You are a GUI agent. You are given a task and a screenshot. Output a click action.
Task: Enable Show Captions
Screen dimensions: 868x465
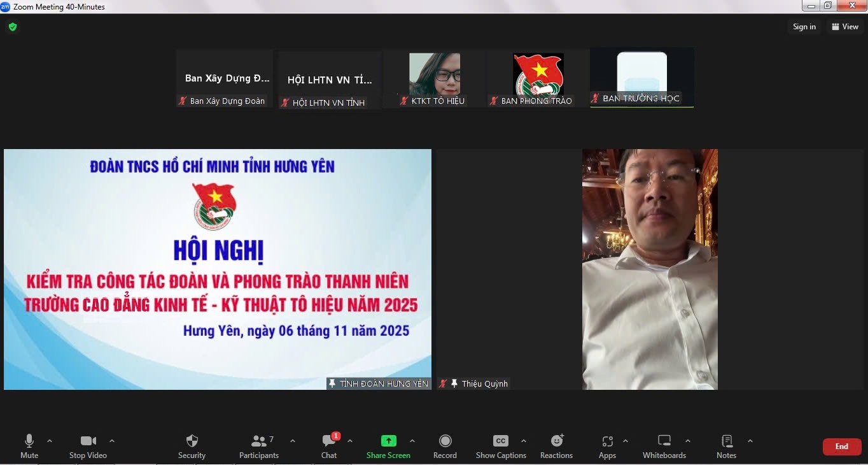[501, 441]
